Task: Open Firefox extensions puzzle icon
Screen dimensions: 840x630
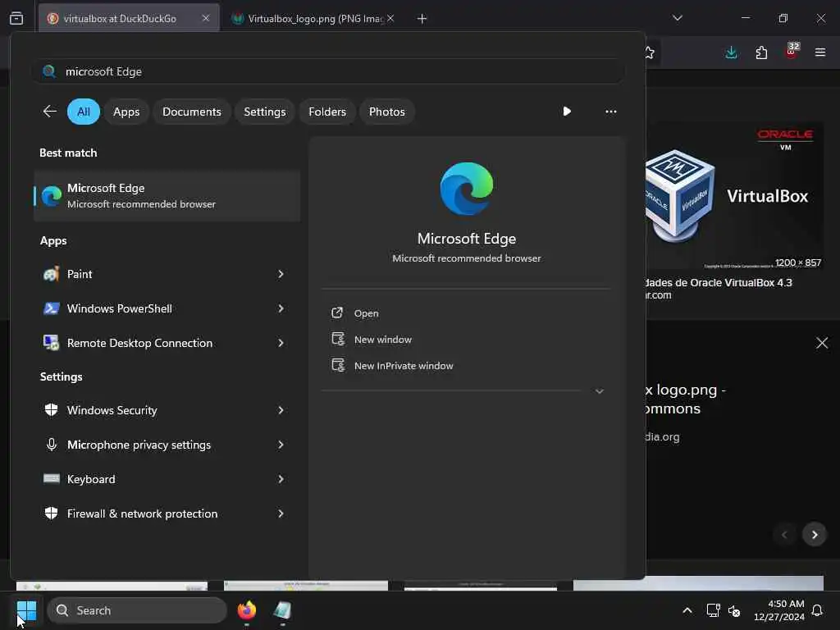Action: [761, 52]
